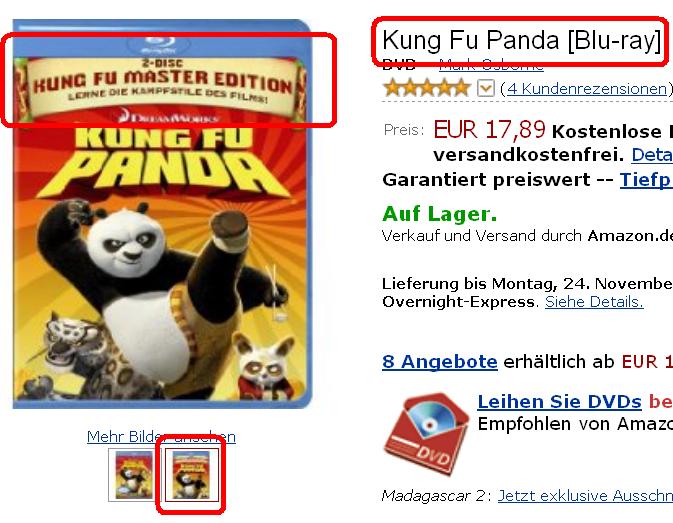Click the Details link beside versandkostenfrei
The image size is (673, 523).
click(652, 155)
